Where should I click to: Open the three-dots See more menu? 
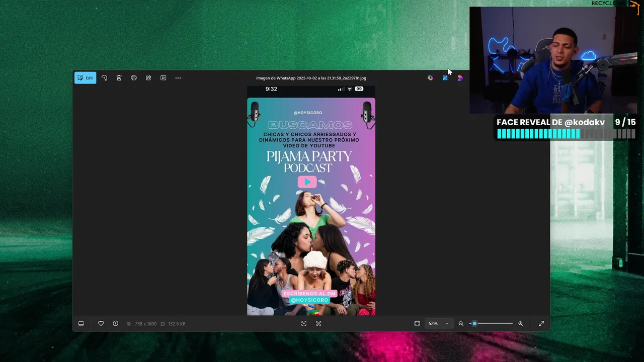178,78
